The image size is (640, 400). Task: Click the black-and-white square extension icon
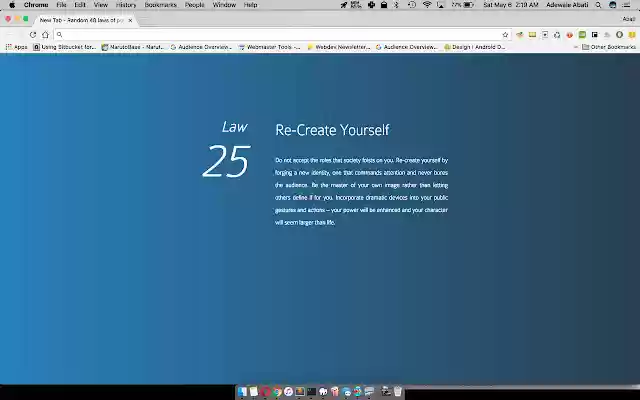point(595,35)
